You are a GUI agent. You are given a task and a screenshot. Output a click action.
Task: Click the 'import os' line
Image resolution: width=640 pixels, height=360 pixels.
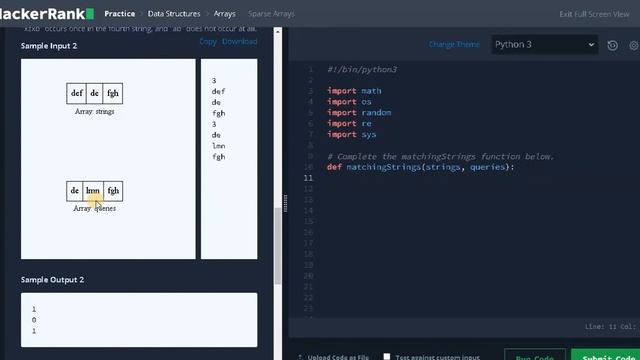pyautogui.click(x=349, y=102)
